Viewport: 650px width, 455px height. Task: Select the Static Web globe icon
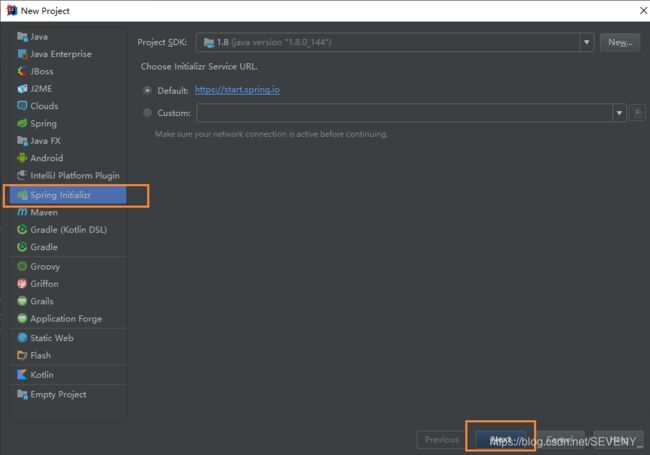(x=22, y=338)
